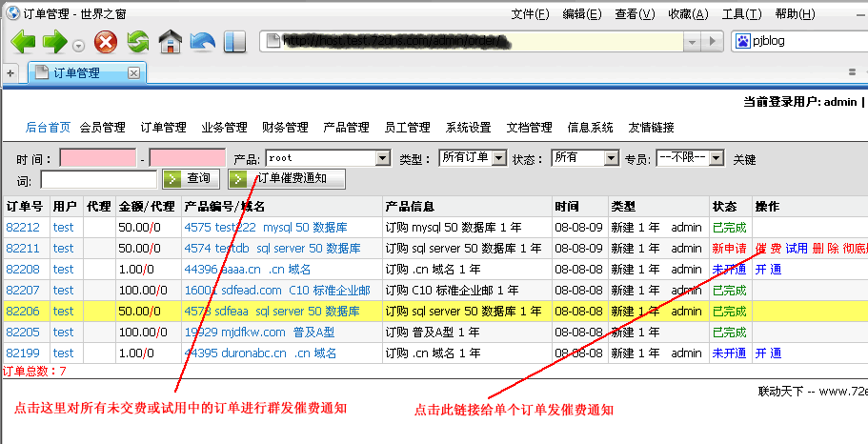Open 业务管理 navigation item

click(x=224, y=128)
